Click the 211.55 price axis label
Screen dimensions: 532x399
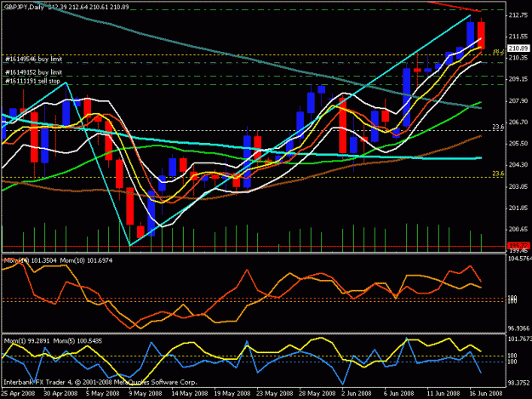tap(518, 37)
